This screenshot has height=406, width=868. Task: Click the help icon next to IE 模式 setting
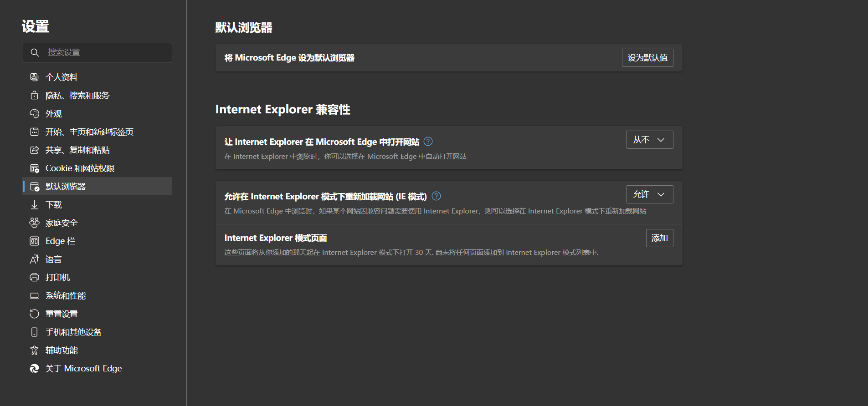point(436,196)
